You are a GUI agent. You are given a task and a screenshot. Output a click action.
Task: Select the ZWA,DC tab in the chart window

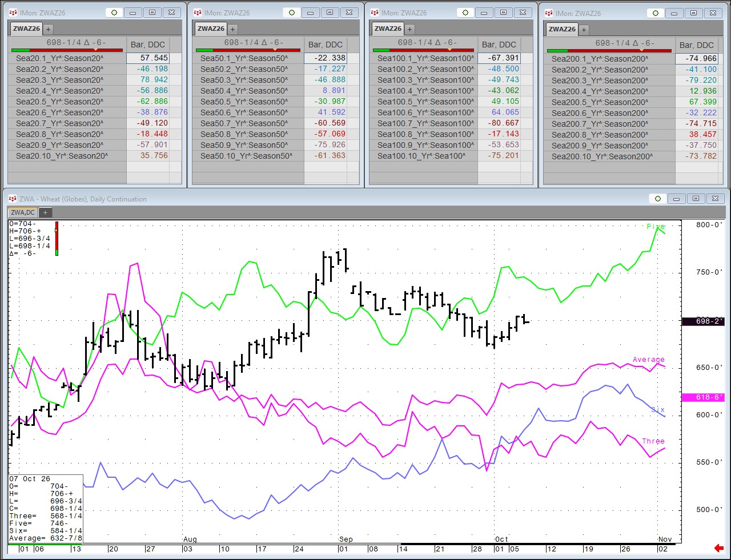pyautogui.click(x=23, y=212)
